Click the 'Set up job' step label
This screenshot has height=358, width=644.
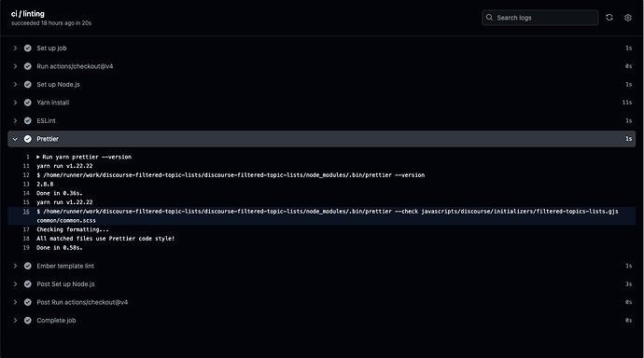(51, 48)
